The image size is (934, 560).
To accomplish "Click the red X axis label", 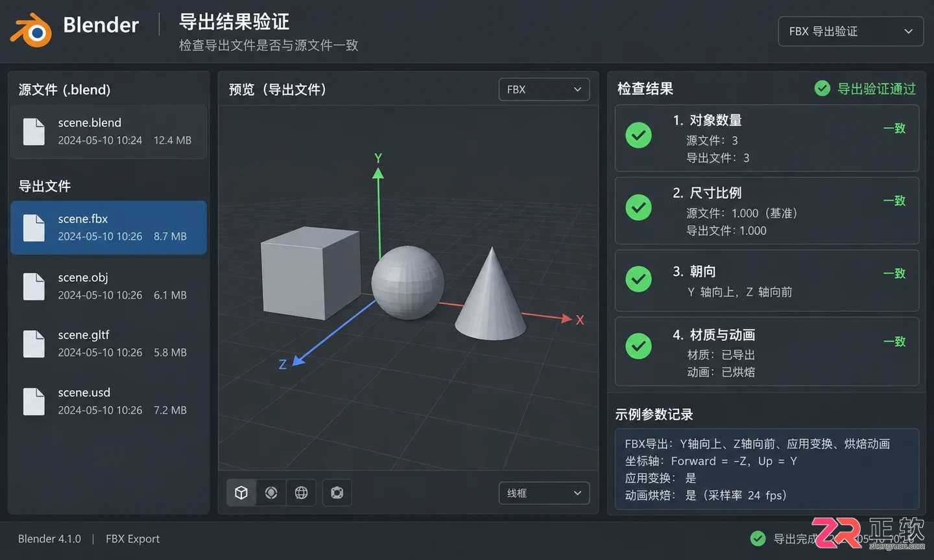I will 580,320.
